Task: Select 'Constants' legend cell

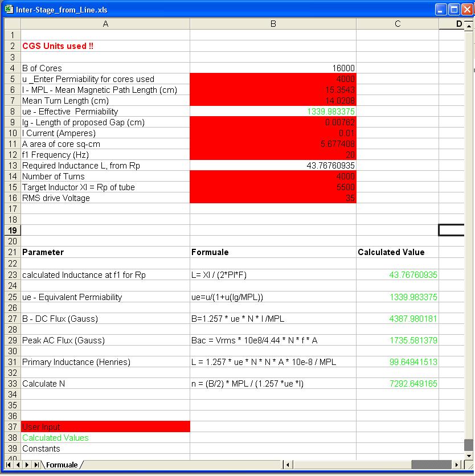Action: (105, 448)
